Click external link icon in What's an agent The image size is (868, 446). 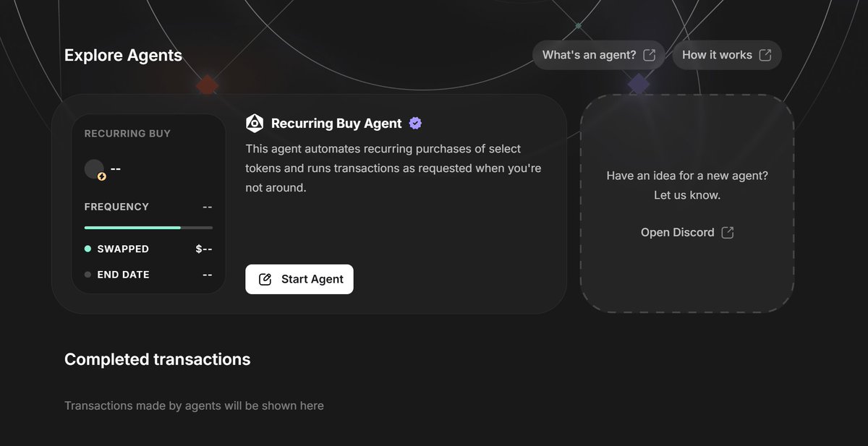point(650,55)
